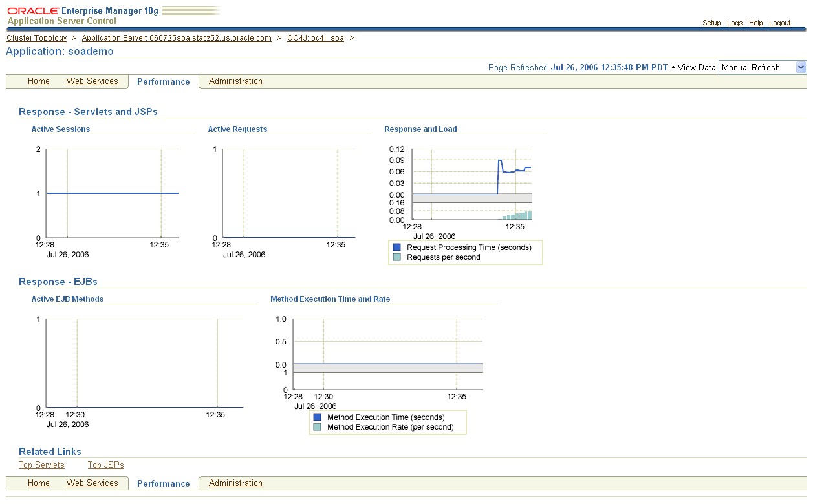
Task: Click the Method Execution Time and Rate heading
Action: 330,299
